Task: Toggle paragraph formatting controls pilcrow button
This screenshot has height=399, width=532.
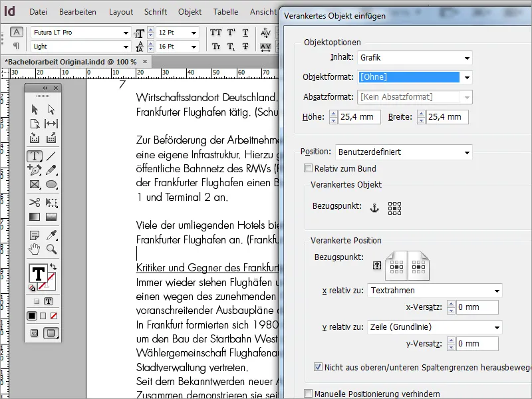Action: pos(16,45)
